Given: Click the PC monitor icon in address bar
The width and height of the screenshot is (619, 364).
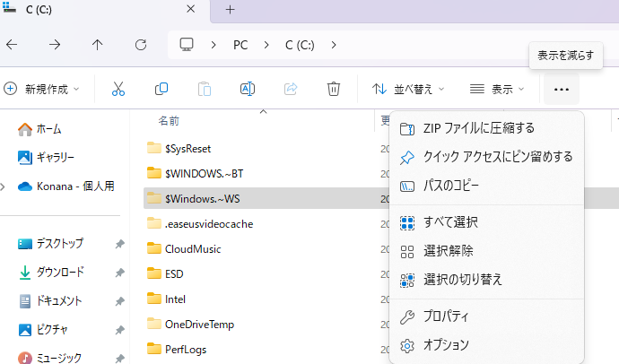Looking at the screenshot, I should coord(187,45).
